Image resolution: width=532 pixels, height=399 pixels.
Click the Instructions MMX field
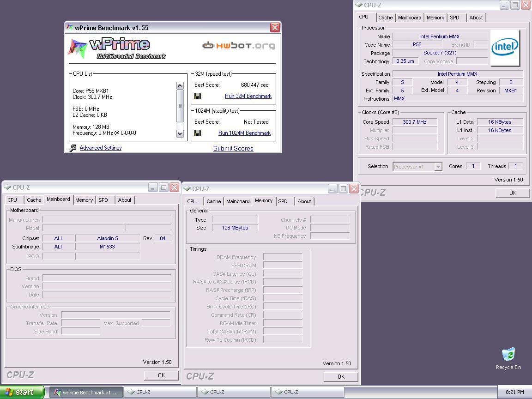[457, 99]
